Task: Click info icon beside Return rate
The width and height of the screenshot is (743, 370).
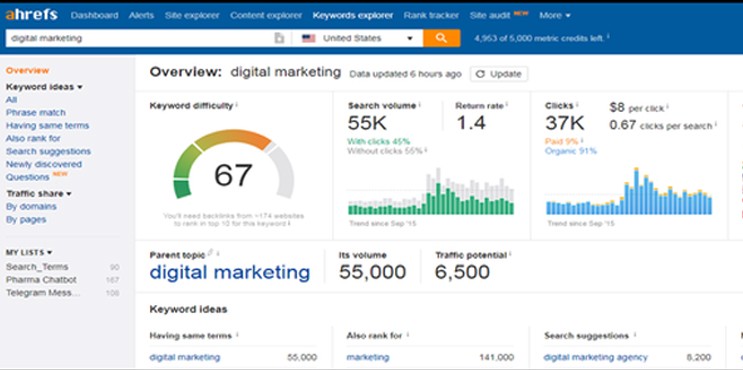Action: [x=507, y=105]
